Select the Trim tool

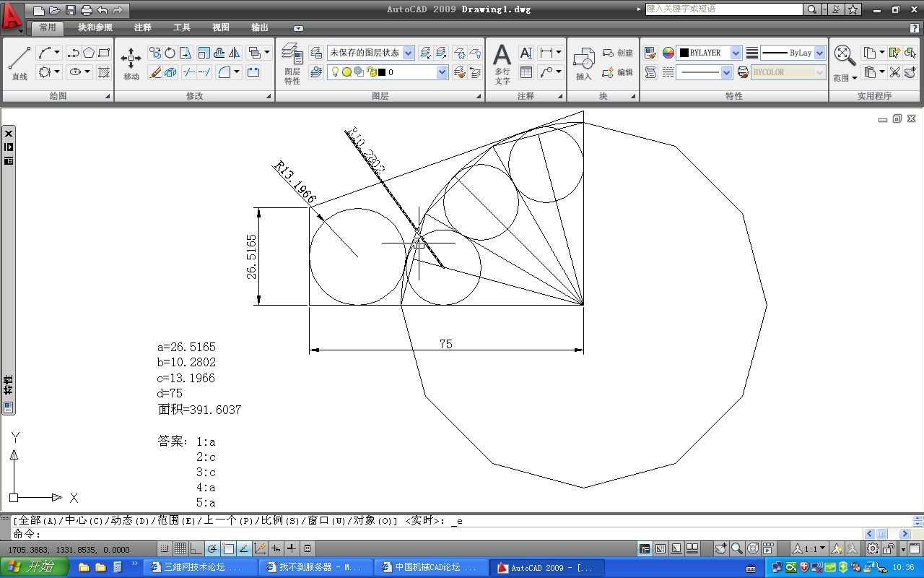point(189,72)
